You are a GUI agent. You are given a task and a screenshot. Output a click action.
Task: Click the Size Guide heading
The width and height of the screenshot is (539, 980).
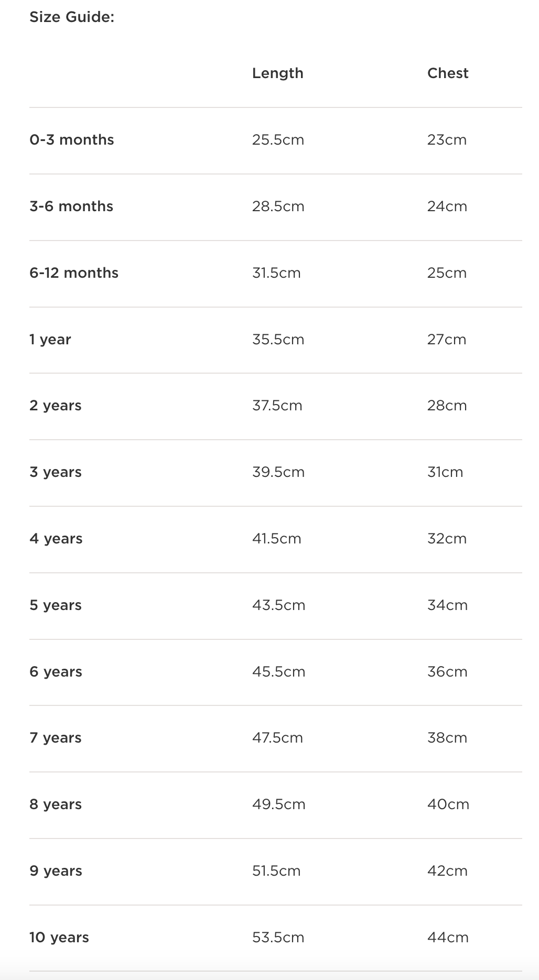coord(72,17)
